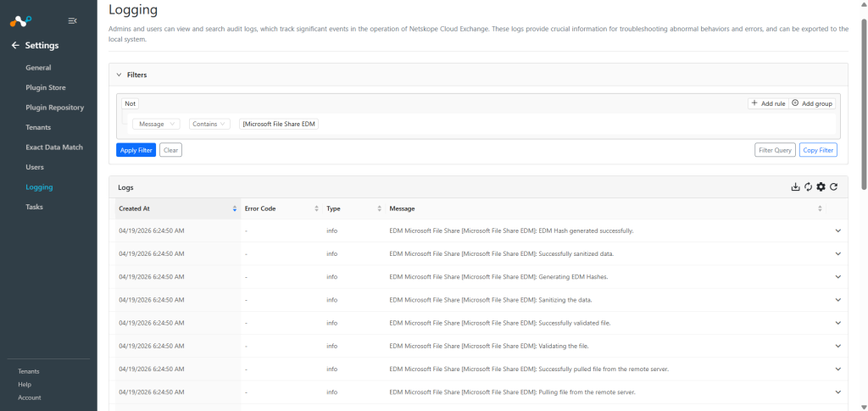
Task: Open Plugin Store page
Action: [46, 87]
